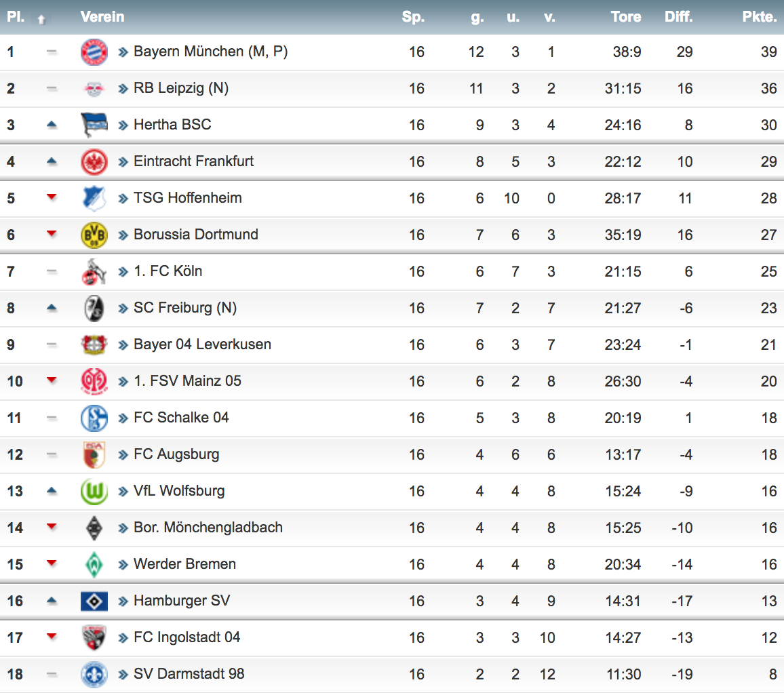
Task: Click the VfL Wolfsburg green logo
Action: (x=94, y=491)
